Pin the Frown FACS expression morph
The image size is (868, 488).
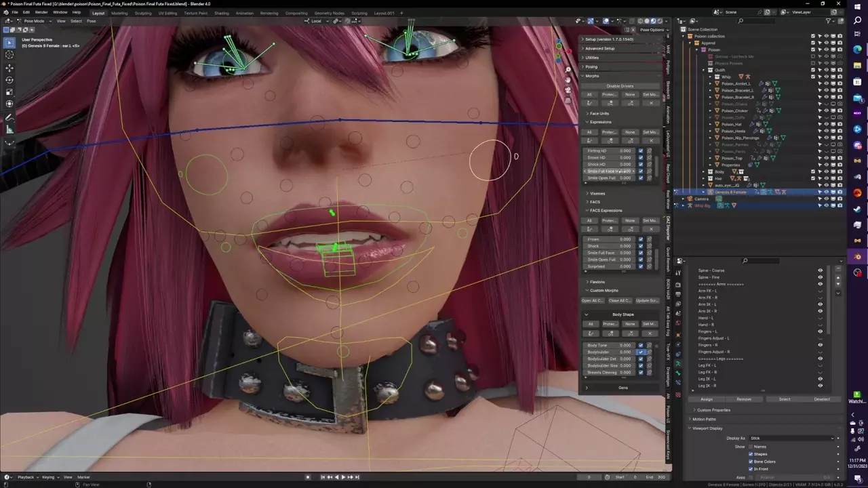click(x=649, y=239)
